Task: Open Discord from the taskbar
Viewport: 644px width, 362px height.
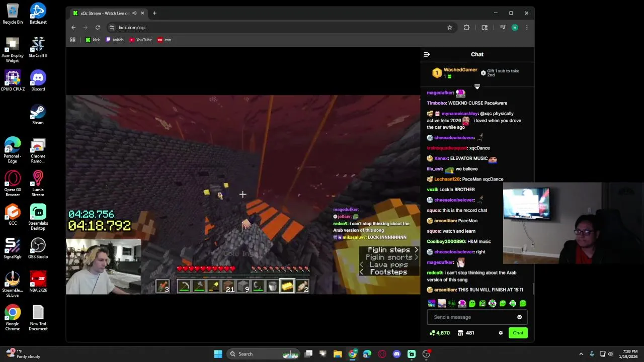Action: [x=396, y=354]
